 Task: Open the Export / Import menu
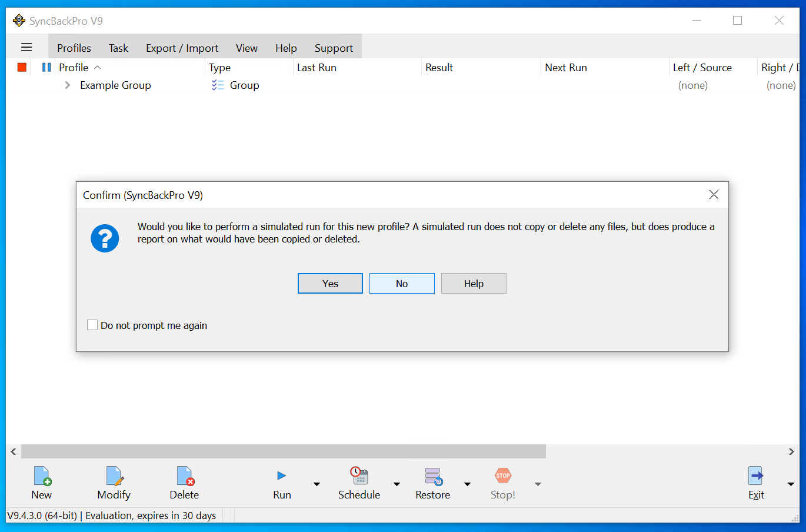coord(182,48)
